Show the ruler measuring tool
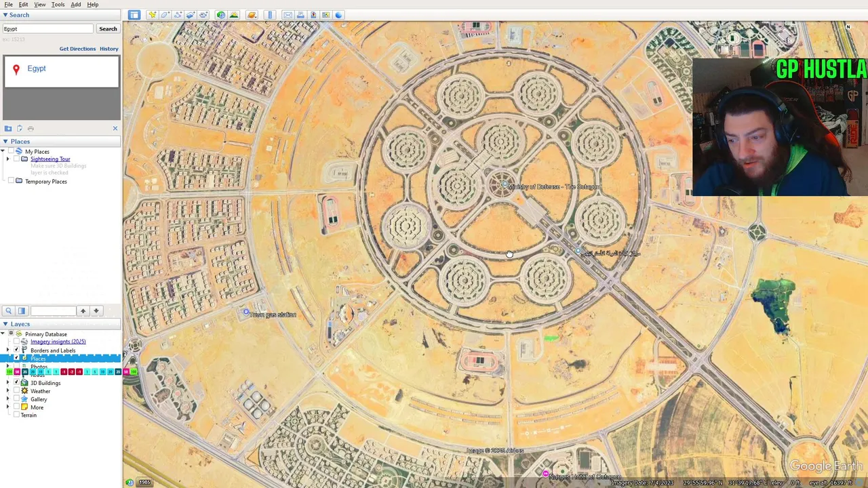The width and height of the screenshot is (868, 488). [x=270, y=15]
